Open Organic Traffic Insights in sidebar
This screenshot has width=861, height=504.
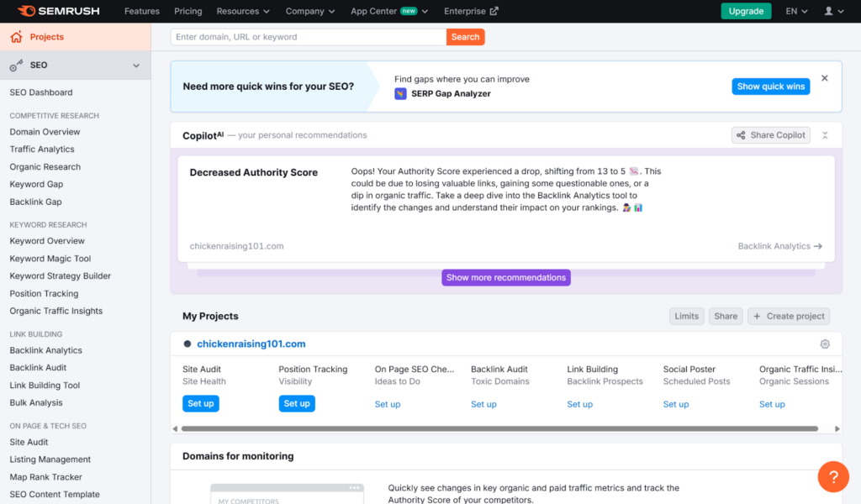pos(56,311)
